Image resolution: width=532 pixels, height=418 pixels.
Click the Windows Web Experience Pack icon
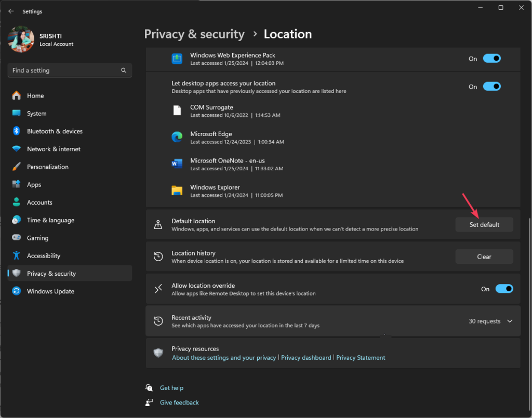coord(177,59)
